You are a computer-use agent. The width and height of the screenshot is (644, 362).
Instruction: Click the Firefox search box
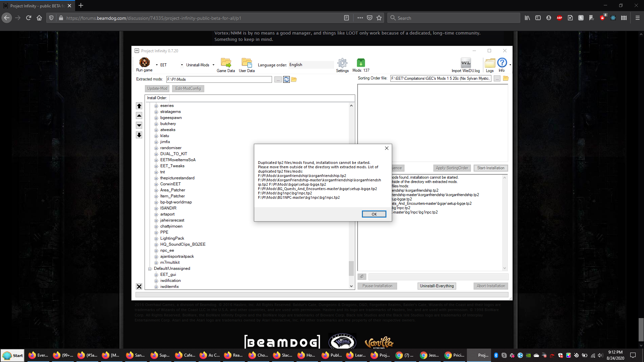click(x=454, y=18)
